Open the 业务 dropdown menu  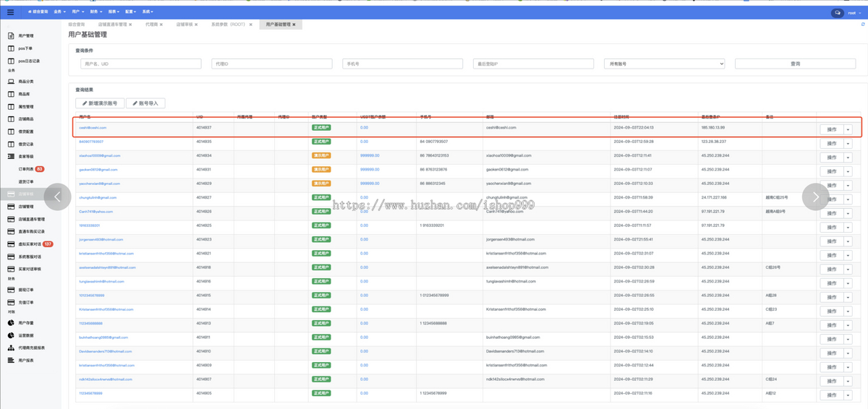(59, 12)
